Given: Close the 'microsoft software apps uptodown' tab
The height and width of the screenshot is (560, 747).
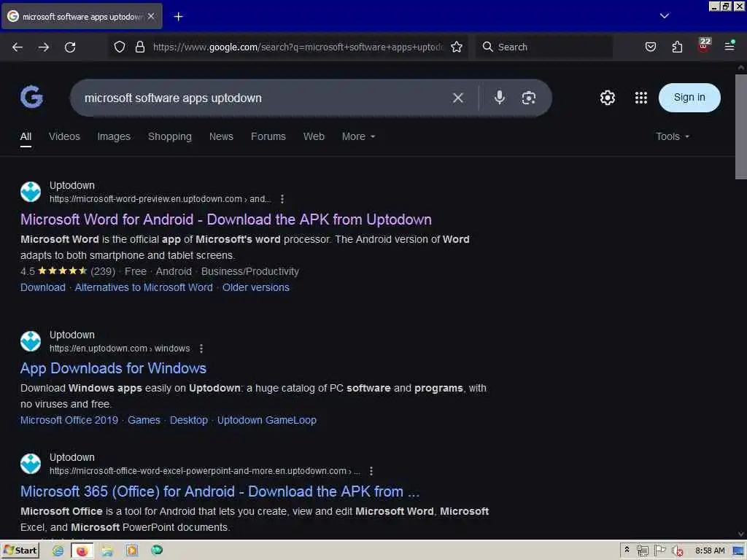Looking at the screenshot, I should click(x=151, y=17).
